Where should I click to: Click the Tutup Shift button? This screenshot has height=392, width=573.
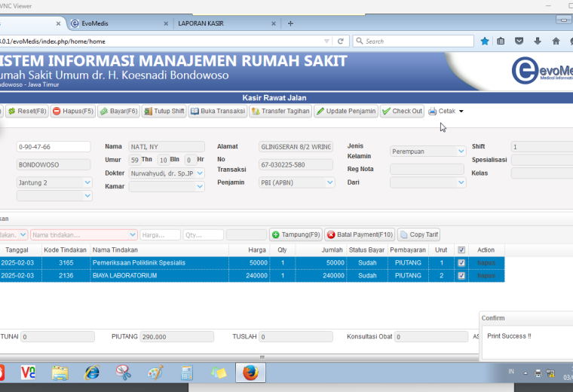click(164, 111)
